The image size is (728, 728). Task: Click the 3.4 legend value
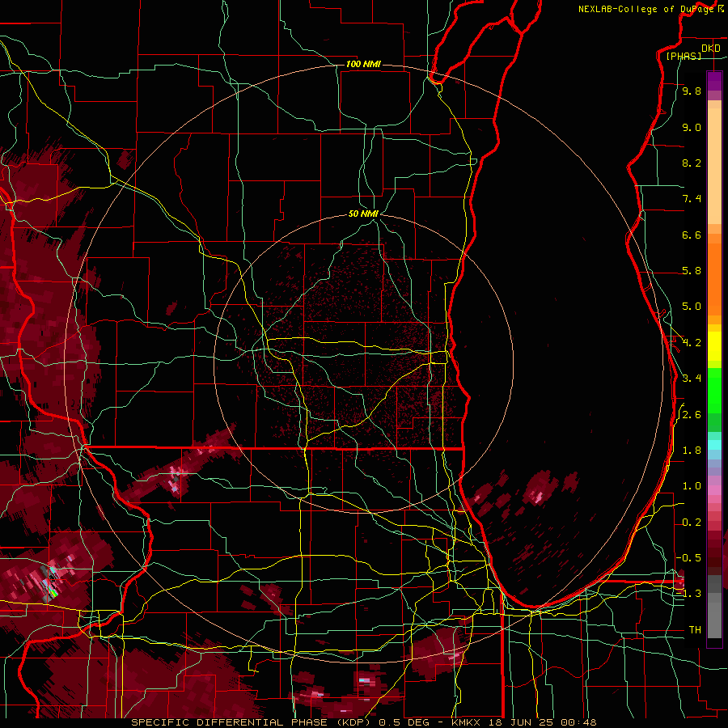pyautogui.click(x=692, y=379)
